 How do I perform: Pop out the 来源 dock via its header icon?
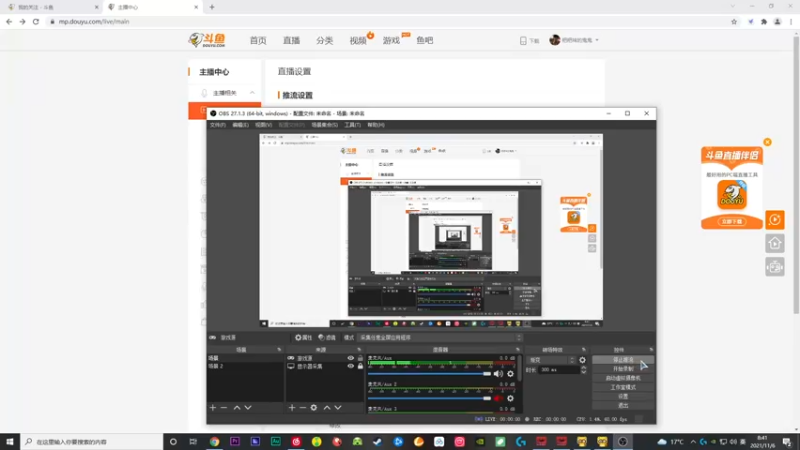point(359,350)
